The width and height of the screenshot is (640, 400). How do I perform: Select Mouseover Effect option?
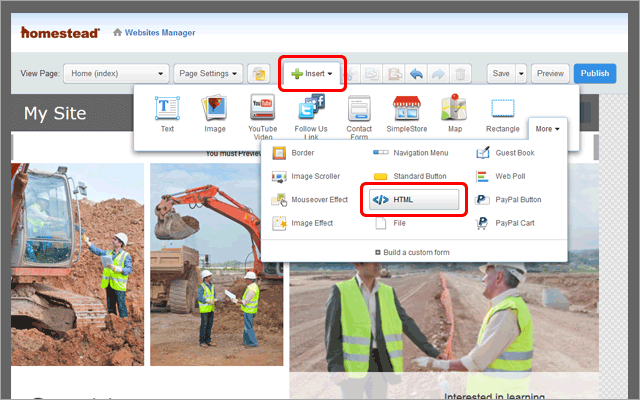pyautogui.click(x=309, y=200)
